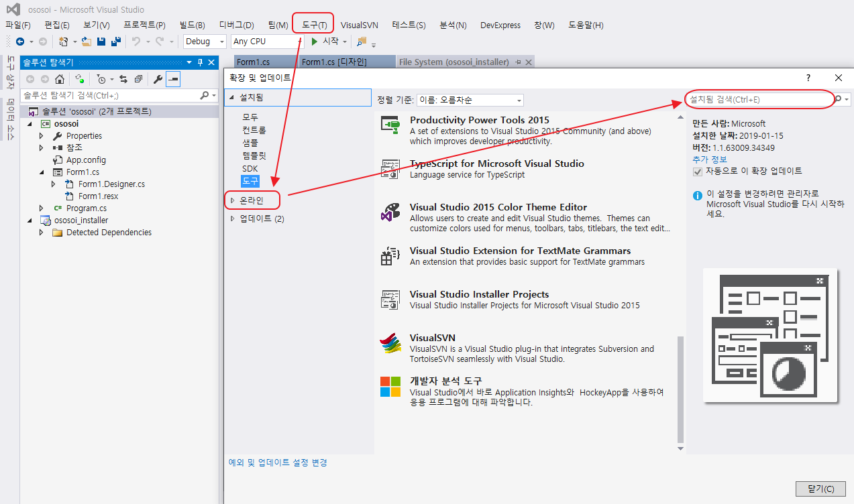854x504 pixels.
Task: Click the search magnifier in Solution Explorer search box
Action: (205, 96)
